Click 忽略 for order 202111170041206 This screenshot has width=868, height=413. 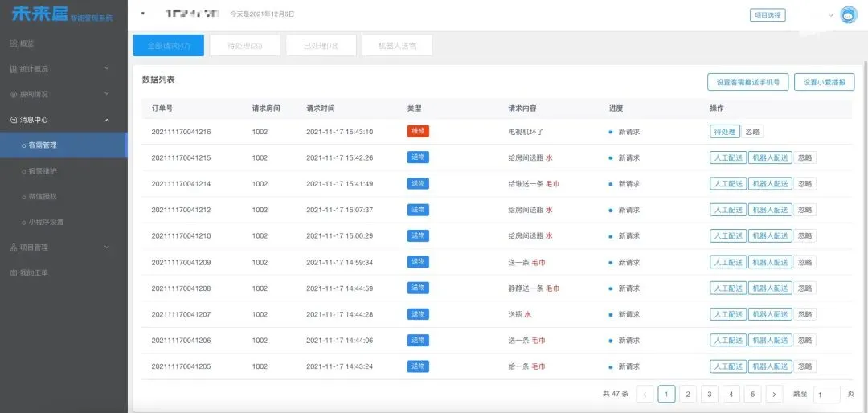pyautogui.click(x=805, y=340)
